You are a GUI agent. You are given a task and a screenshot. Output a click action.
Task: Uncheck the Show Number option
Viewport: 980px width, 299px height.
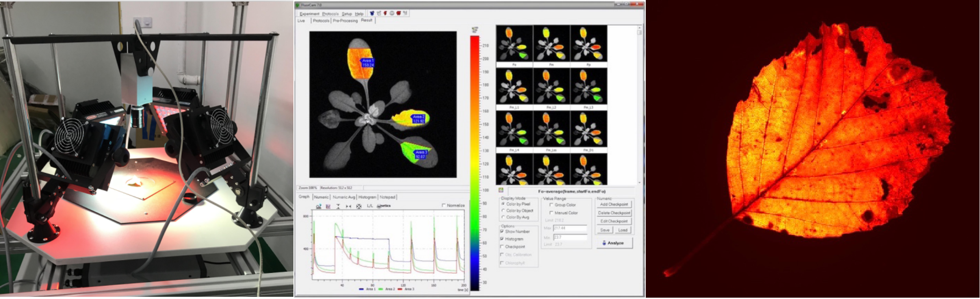click(502, 231)
